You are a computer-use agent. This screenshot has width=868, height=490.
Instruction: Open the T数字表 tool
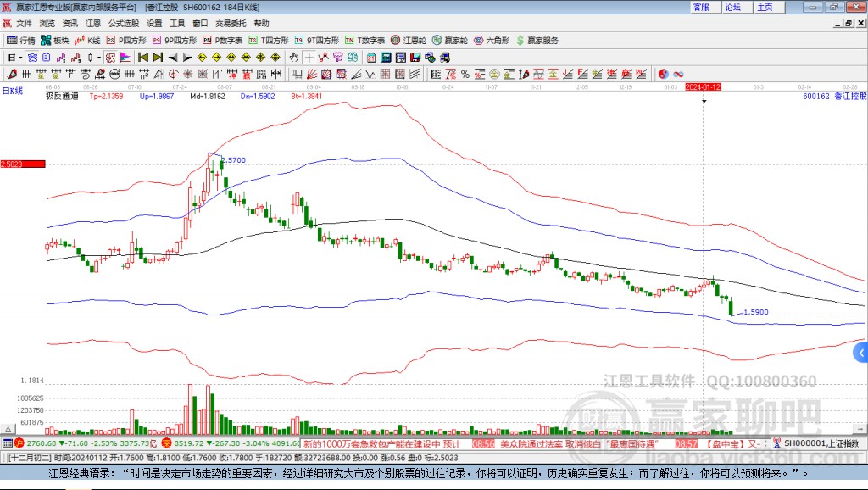364,41
